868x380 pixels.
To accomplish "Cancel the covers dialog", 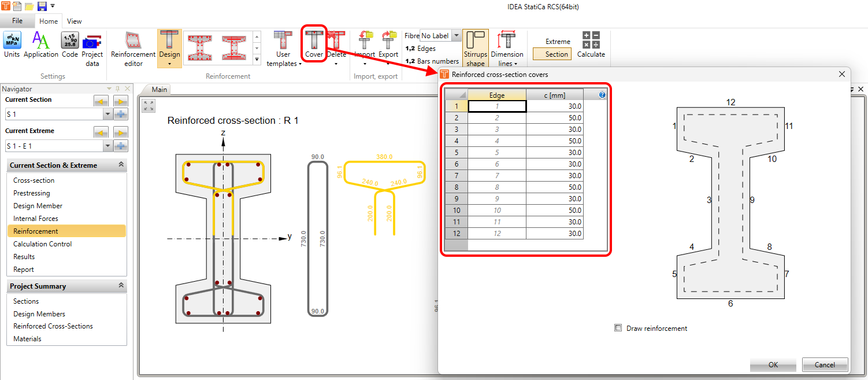I will click(825, 365).
